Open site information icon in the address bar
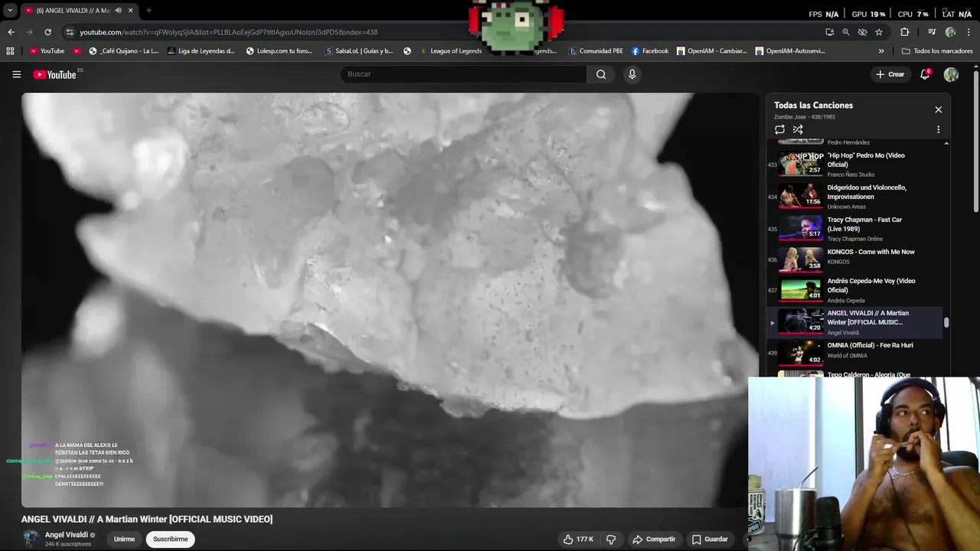This screenshot has height=551, width=980. [x=70, y=32]
